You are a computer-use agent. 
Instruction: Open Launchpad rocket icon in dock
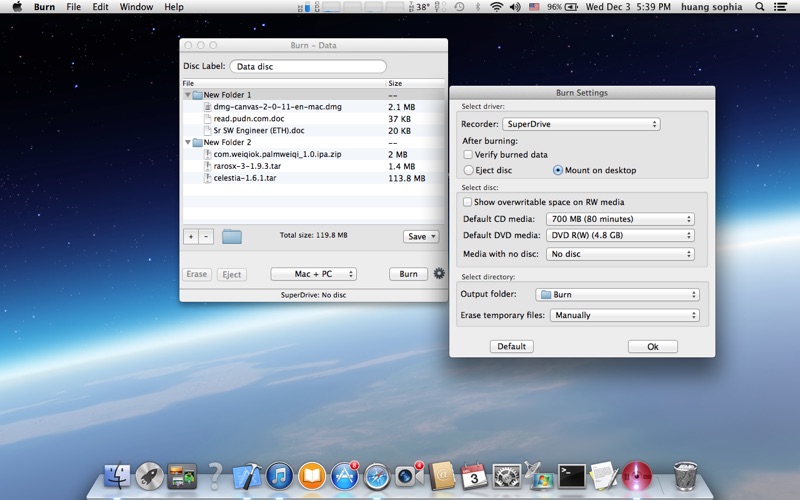[x=149, y=476]
